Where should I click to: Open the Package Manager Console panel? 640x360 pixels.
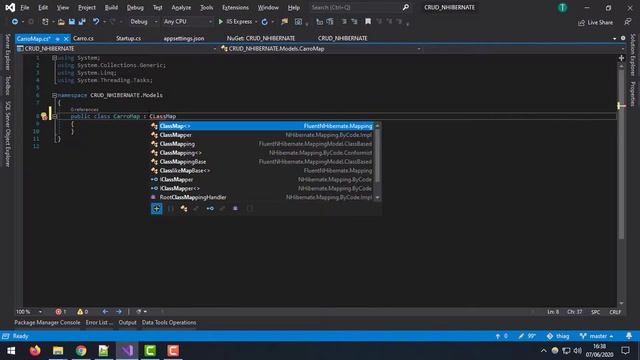click(47, 322)
